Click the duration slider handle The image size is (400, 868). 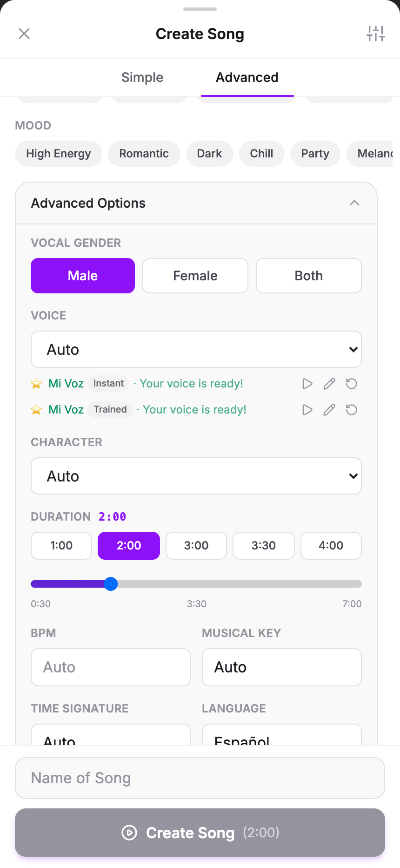pos(111,584)
